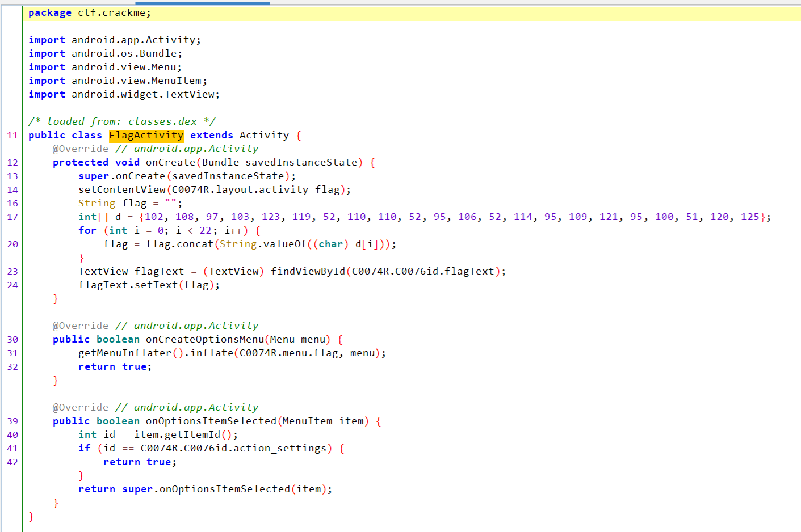Select the package ctf.crackme declaration line
The image size is (801, 532).
click(90, 12)
